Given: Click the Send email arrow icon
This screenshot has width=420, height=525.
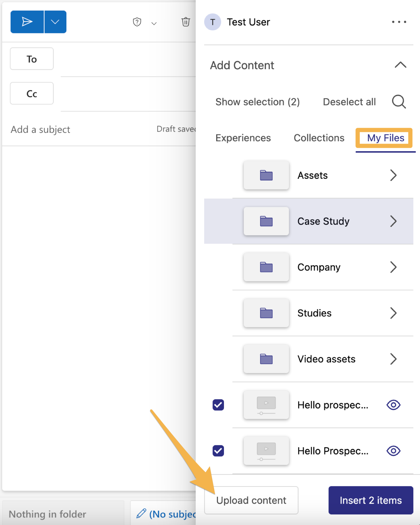Looking at the screenshot, I should pyautogui.click(x=27, y=22).
